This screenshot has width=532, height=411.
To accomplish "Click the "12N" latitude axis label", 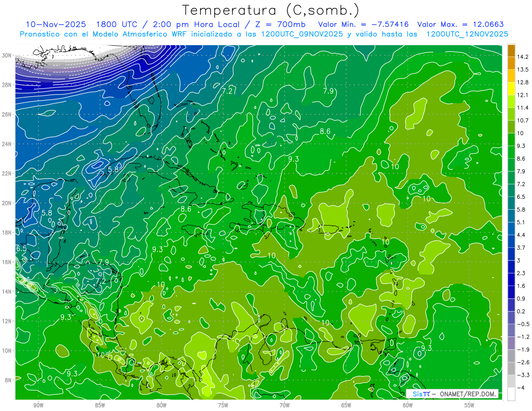I will pos(7,321).
